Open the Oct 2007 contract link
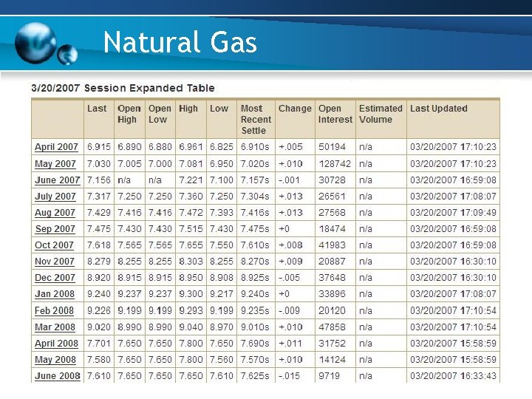 [x=54, y=245]
